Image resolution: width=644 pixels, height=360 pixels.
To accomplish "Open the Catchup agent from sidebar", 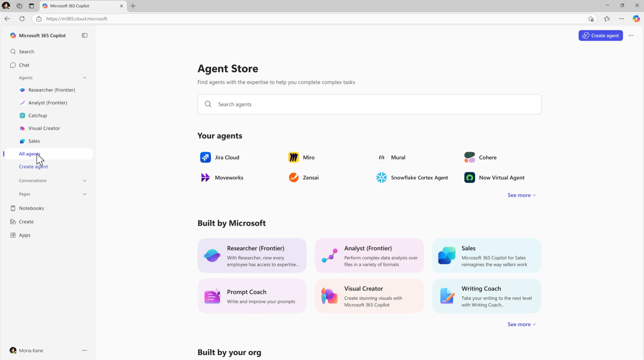I will tap(22, 115).
